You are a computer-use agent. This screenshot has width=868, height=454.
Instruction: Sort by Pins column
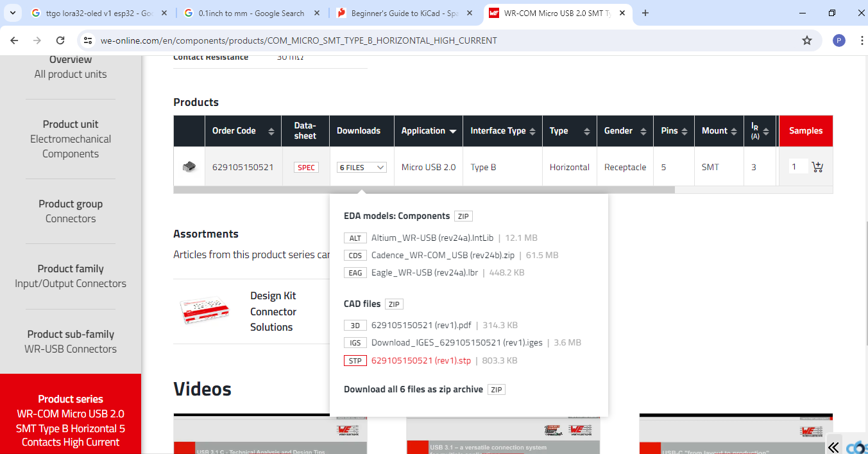pos(685,131)
